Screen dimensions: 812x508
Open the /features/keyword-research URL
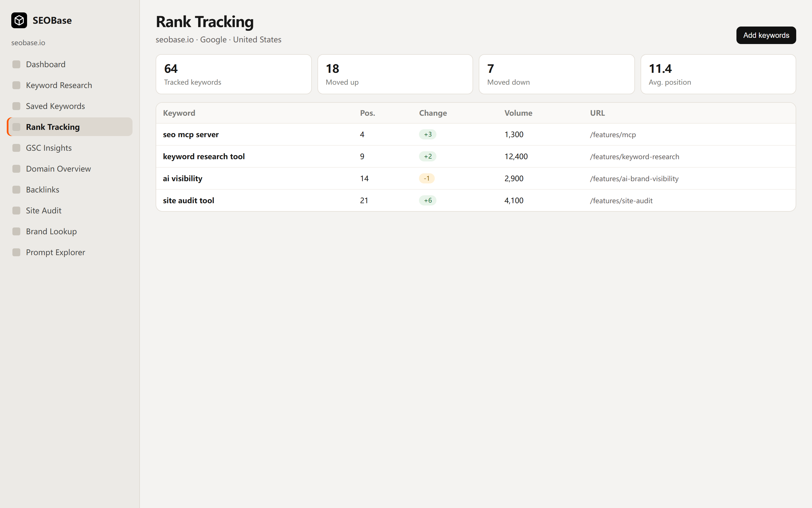pos(634,157)
